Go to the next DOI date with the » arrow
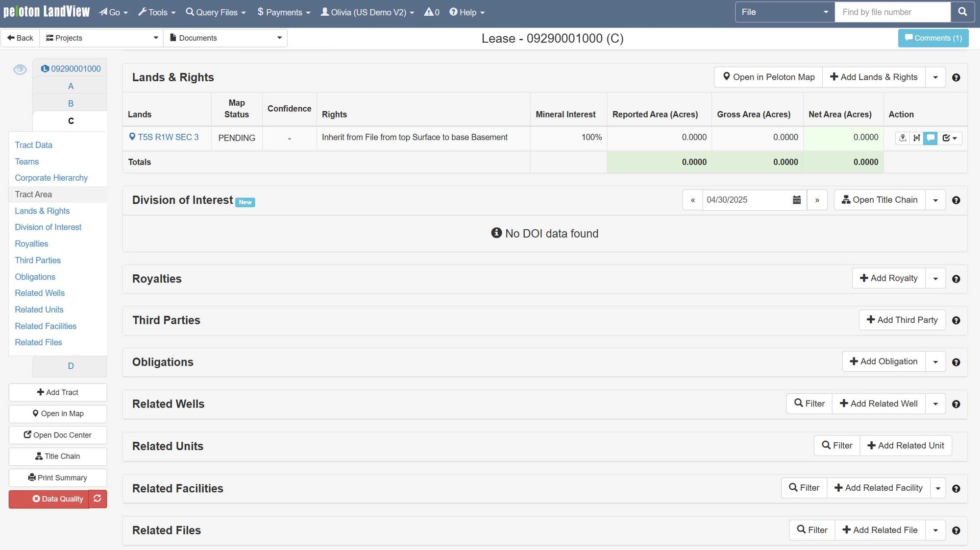 click(x=817, y=200)
